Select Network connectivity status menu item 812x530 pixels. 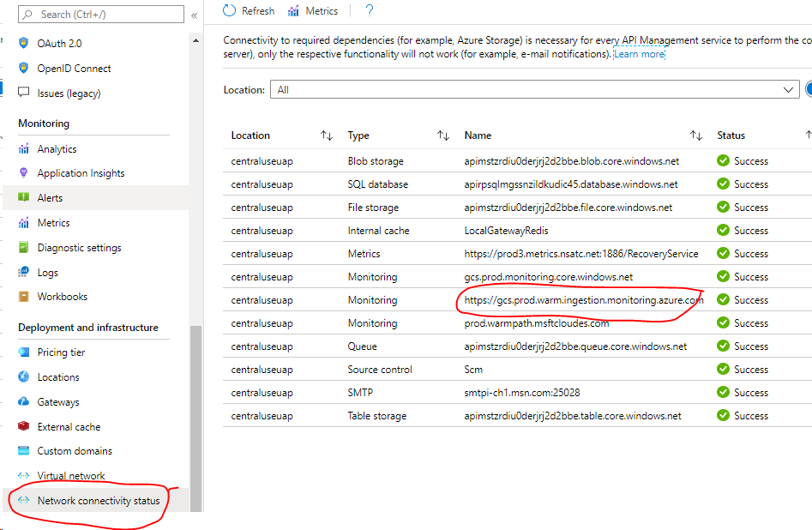click(x=99, y=501)
